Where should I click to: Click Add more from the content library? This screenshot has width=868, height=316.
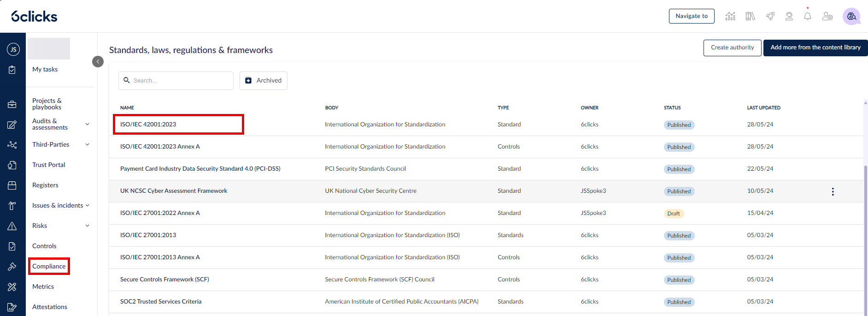[815, 48]
